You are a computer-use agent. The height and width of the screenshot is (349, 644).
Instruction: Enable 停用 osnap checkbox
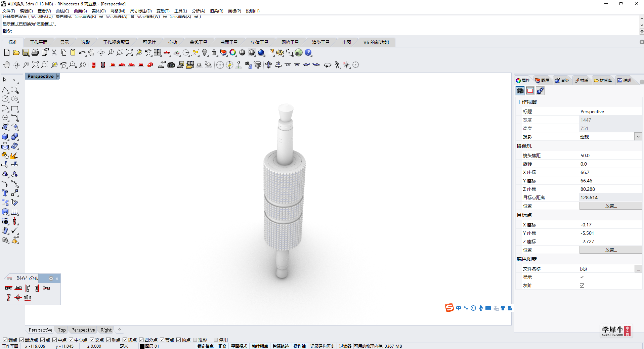[216, 340]
